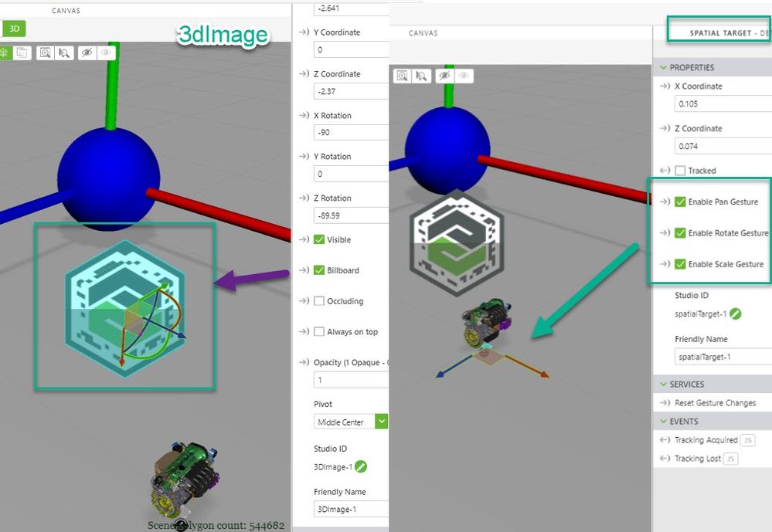Click binding icon next to X Coordinate

pyautogui.click(x=665, y=86)
